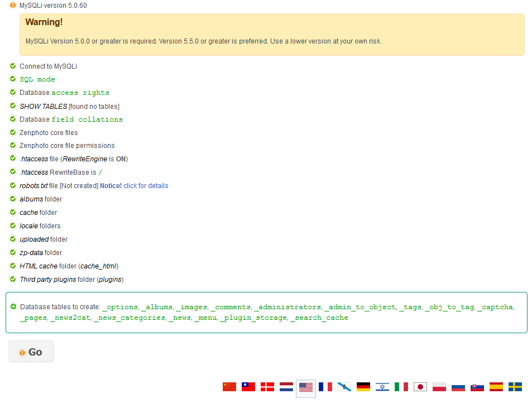
Task: Select the German flag language
Action: 363,387
